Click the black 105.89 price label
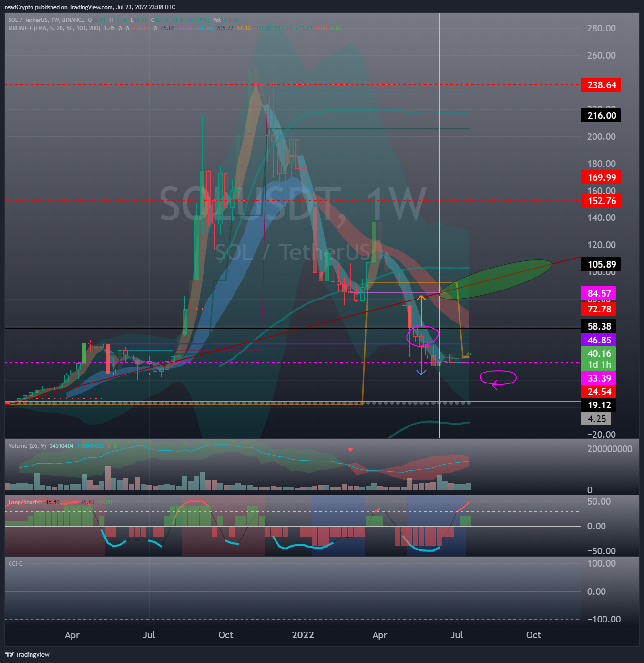Screen dimensions: 644x663 click(601, 264)
